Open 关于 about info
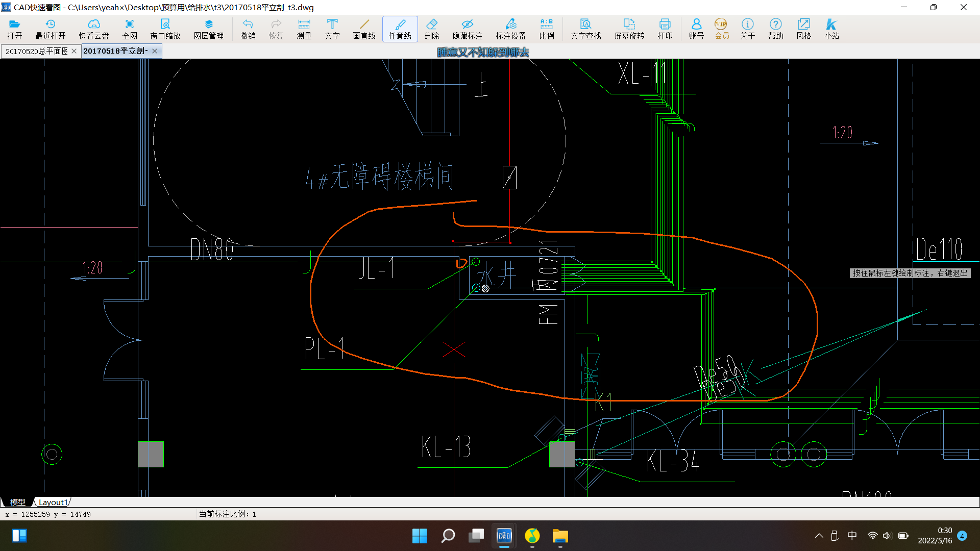The image size is (980, 551). click(748, 29)
